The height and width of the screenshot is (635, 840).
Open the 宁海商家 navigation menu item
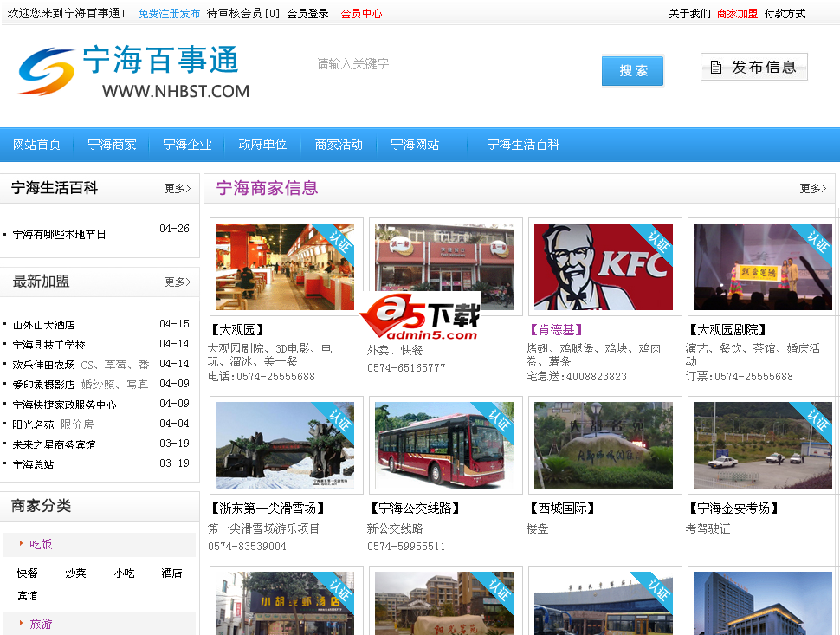tap(112, 145)
